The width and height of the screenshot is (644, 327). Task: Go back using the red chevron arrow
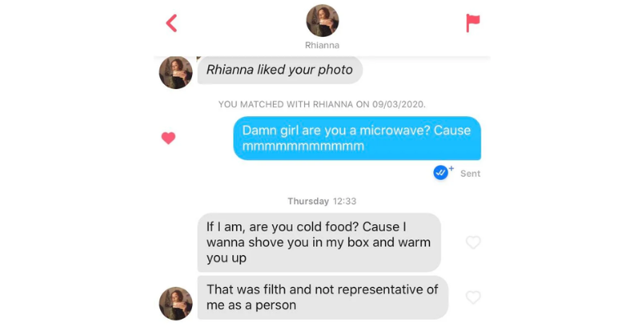pos(172,23)
